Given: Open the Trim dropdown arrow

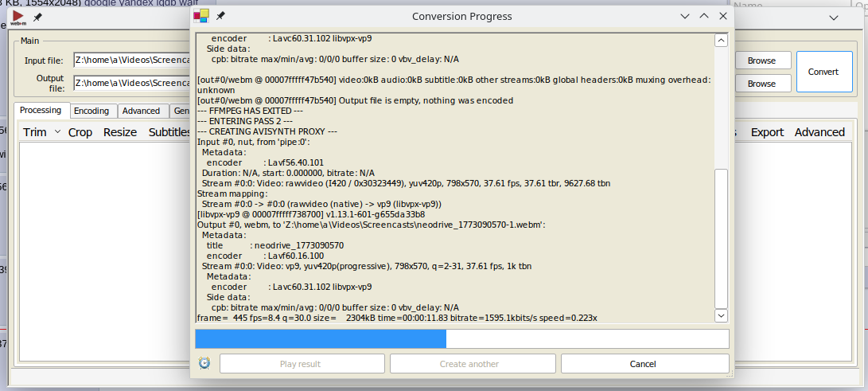Looking at the screenshot, I should coord(57,132).
